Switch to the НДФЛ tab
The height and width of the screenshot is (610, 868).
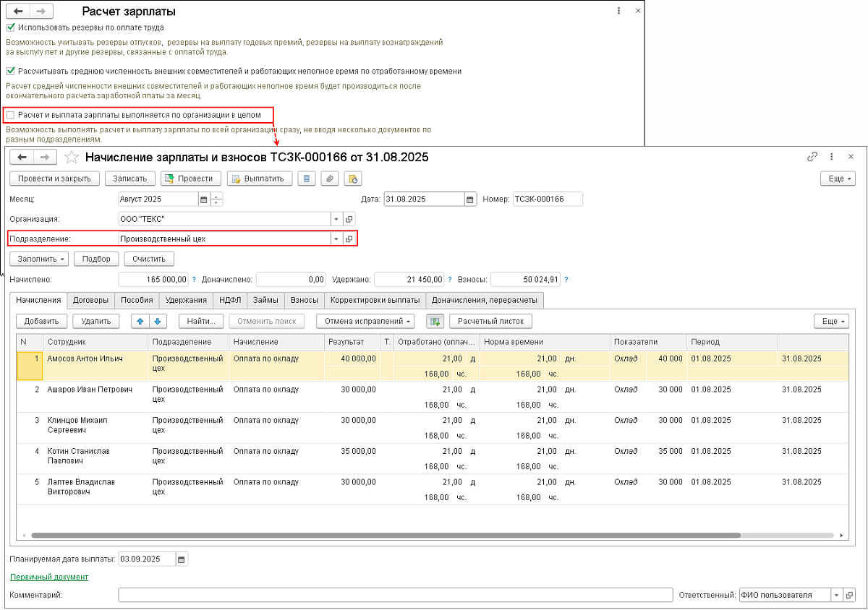coord(230,300)
